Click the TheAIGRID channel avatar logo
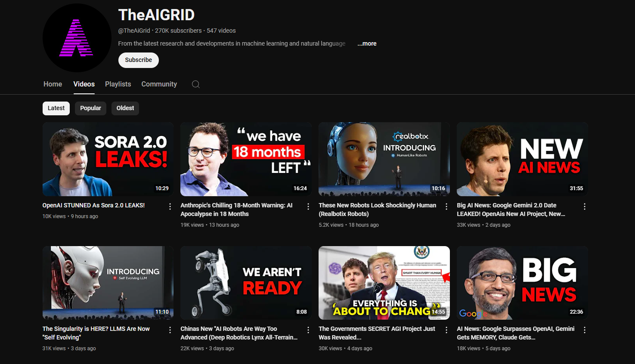Image resolution: width=635 pixels, height=364 pixels. [x=77, y=38]
